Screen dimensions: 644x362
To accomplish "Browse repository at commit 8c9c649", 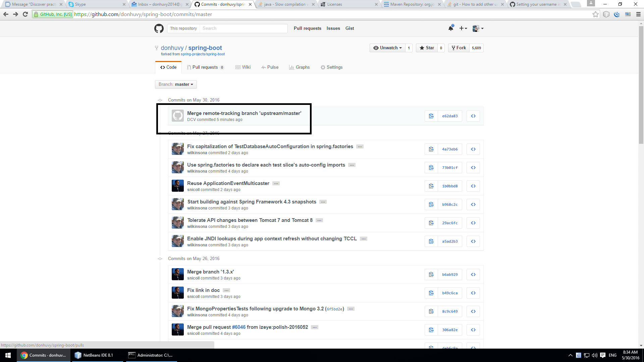I will coord(473,311).
